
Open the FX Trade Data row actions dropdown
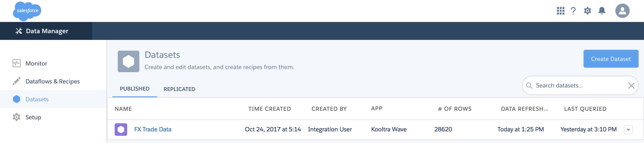pos(628,130)
